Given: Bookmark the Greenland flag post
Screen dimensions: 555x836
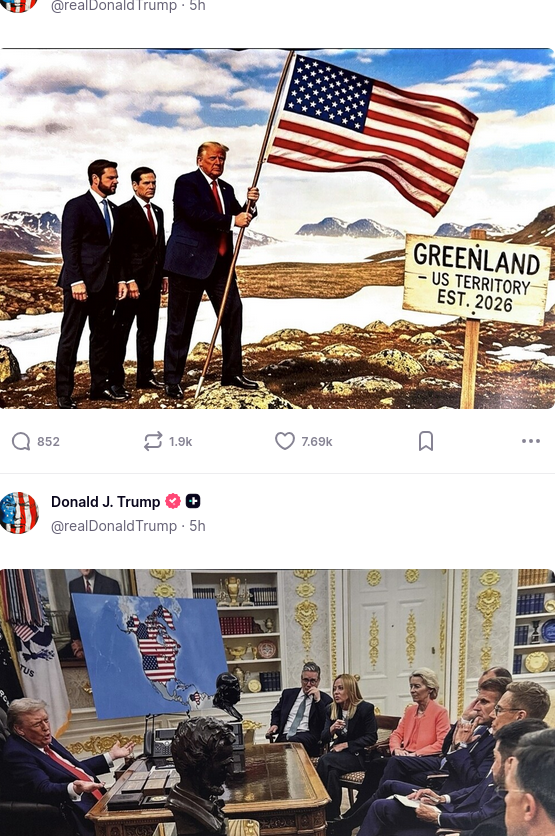Looking at the screenshot, I should [x=425, y=441].
